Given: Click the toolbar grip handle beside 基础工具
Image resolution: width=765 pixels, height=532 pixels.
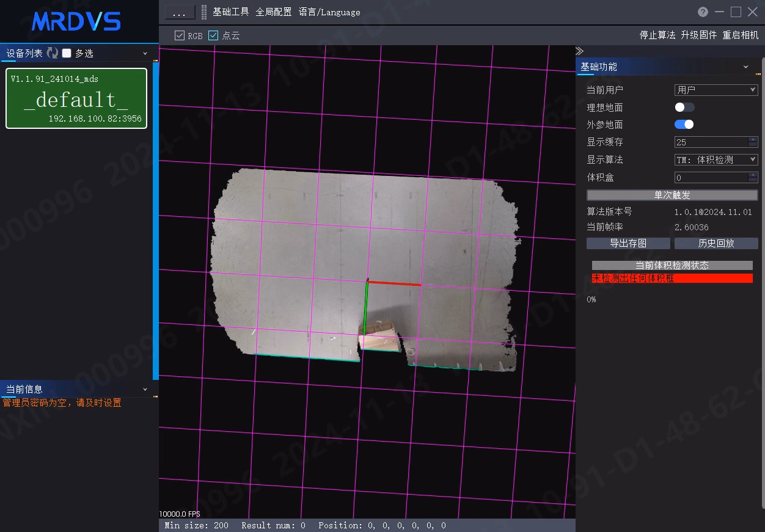Looking at the screenshot, I should pos(204,12).
